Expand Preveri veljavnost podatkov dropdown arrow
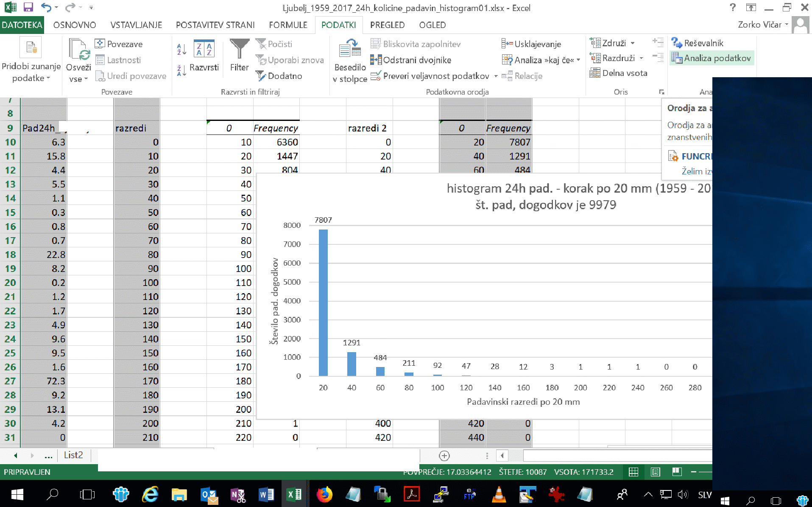The image size is (812, 507). click(496, 76)
